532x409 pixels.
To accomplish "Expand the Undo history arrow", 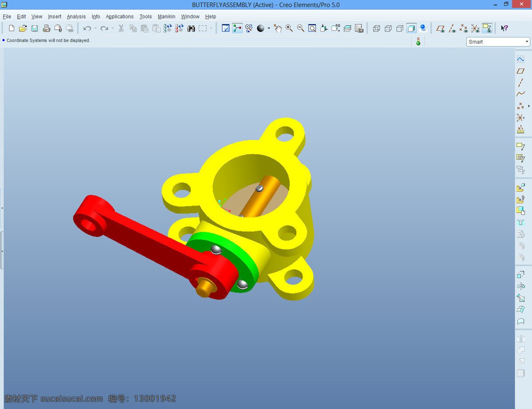I will click(95, 28).
